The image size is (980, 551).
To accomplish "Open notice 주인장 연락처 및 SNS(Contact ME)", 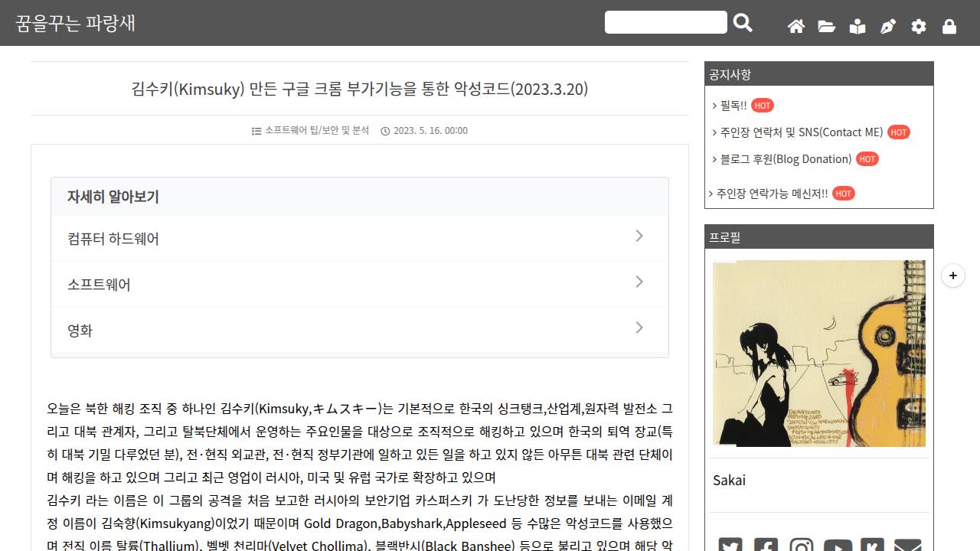I will tap(802, 132).
